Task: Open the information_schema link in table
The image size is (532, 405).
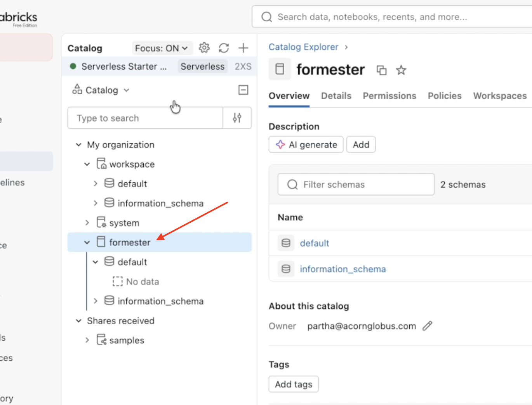Action: (343, 269)
